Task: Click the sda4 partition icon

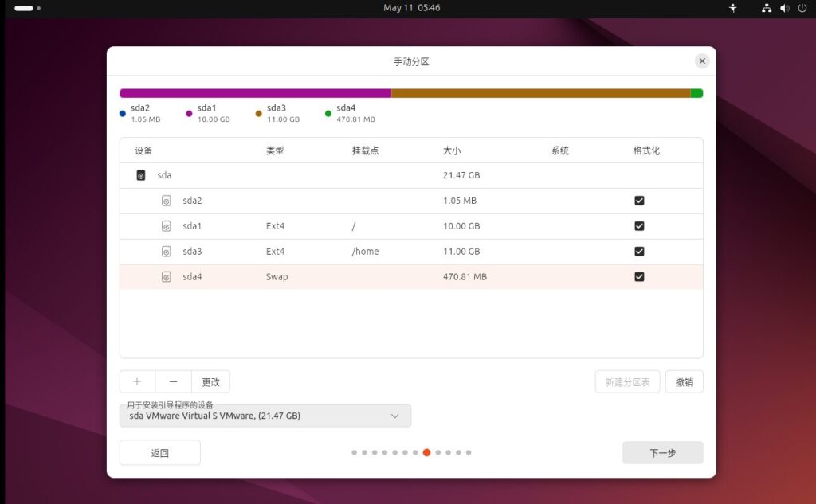Action: click(167, 277)
